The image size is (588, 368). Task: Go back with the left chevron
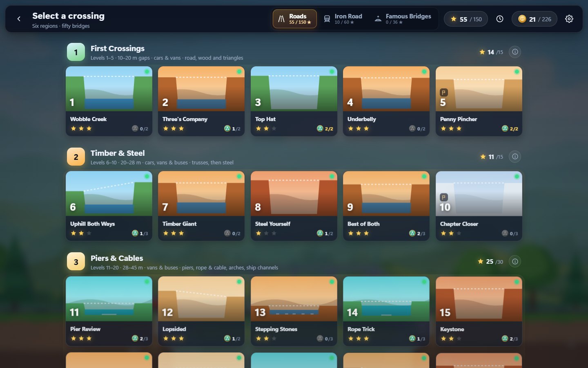[19, 19]
